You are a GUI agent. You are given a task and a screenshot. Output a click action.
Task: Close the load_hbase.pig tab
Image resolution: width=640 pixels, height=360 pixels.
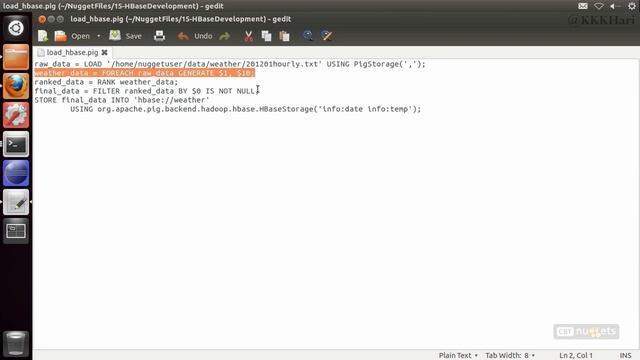(104, 52)
